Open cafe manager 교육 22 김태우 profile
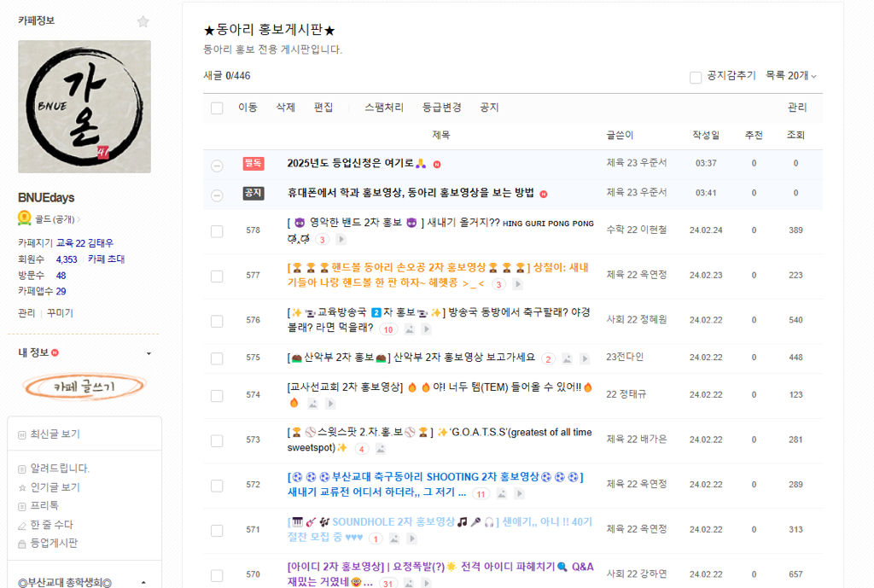This screenshot has width=874, height=588. (84, 243)
